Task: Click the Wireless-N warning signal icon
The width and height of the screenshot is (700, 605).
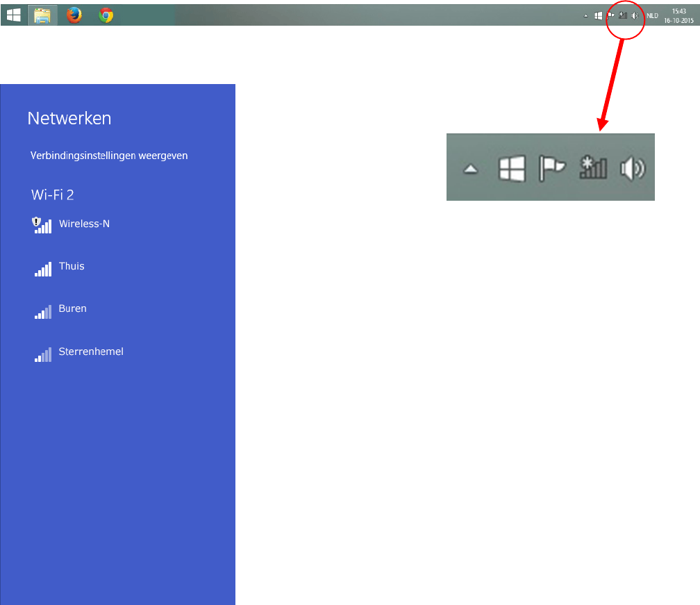Action: pyautogui.click(x=42, y=225)
